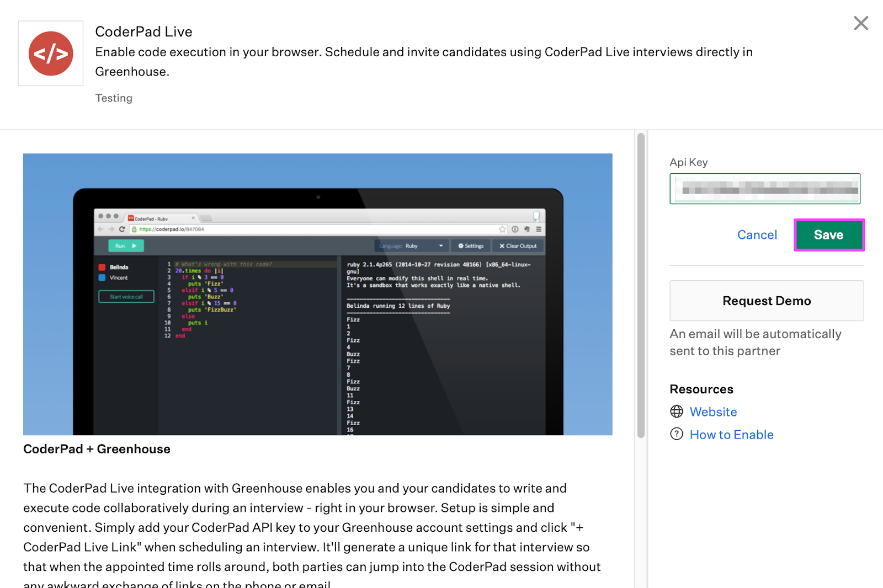
Task: Click the red CoderPad code logo icon
Action: point(50,54)
